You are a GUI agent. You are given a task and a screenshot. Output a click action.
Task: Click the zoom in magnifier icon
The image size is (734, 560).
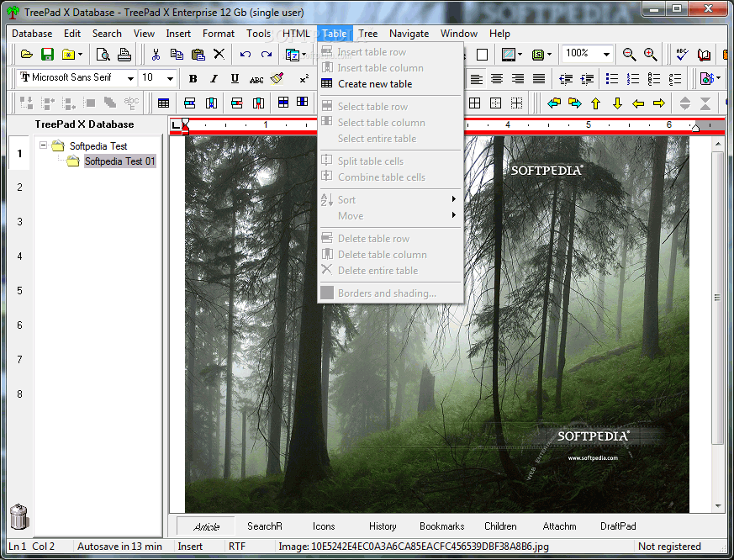tap(650, 55)
